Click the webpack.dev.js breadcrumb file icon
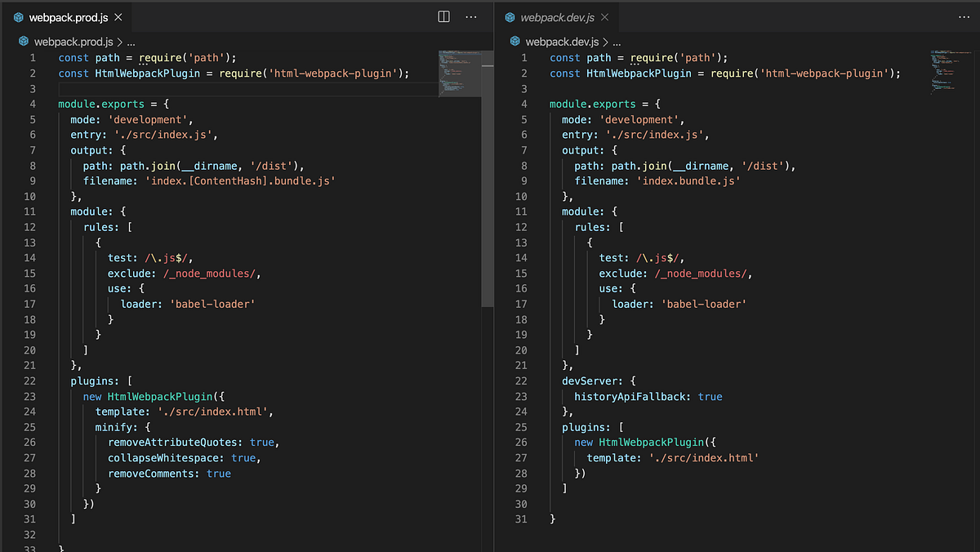The image size is (980, 552). 514,41
